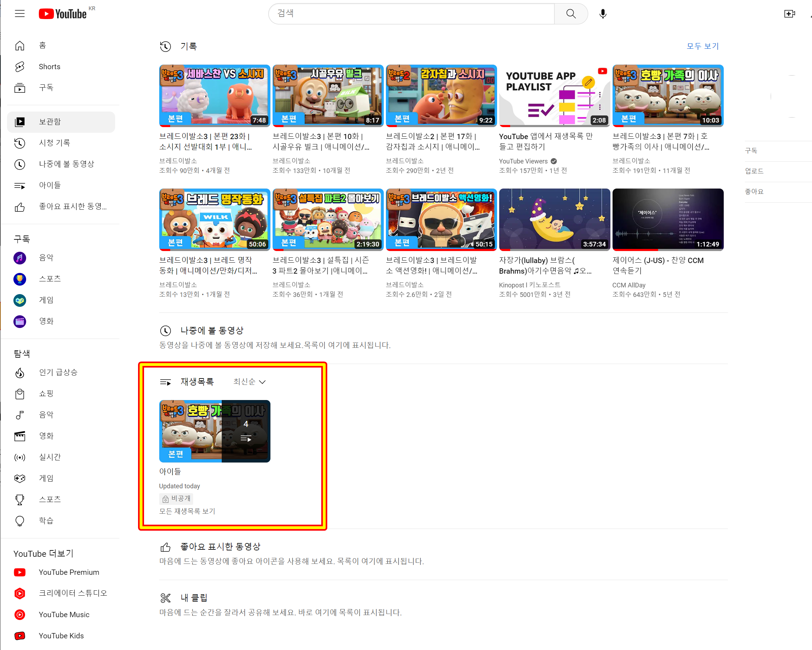Open YouTube Music from sidebar
The image size is (812, 650).
64,614
